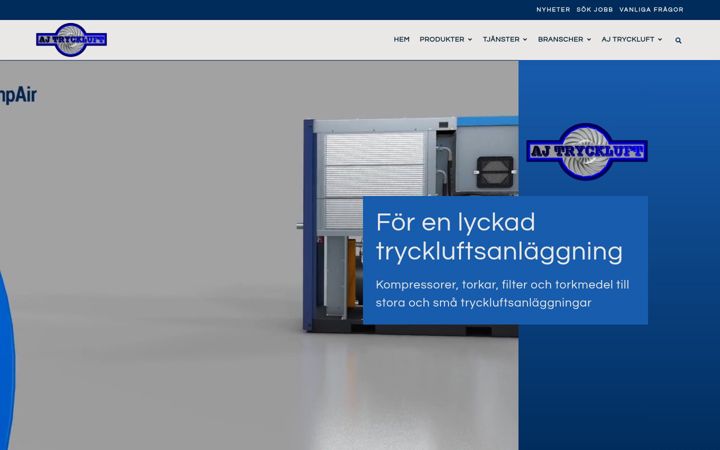Click the large AJ Tryckluft logo in hero
720x450 pixels.
pyautogui.click(x=587, y=152)
